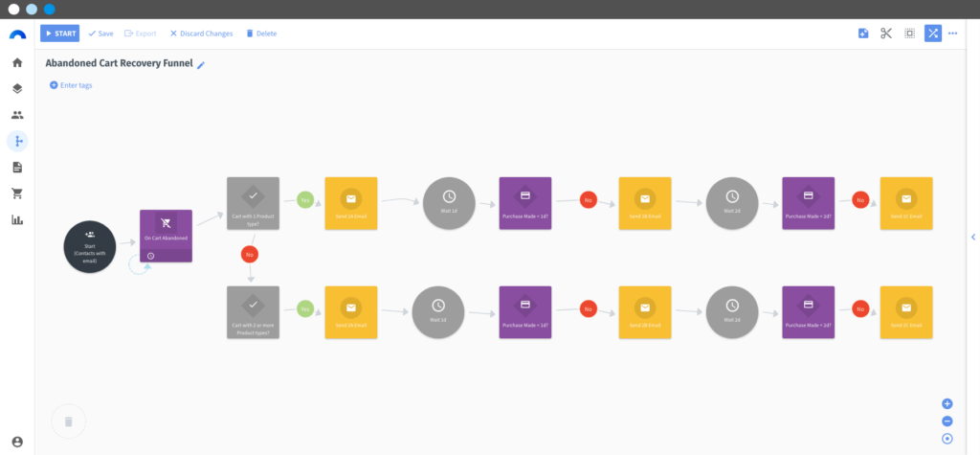Go to contacts via people icon
The image size is (980, 455).
17,115
